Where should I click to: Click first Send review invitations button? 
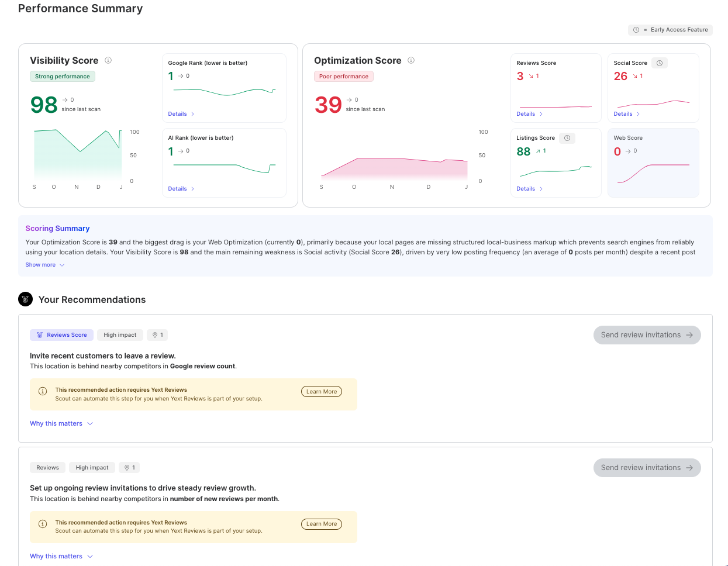pyautogui.click(x=647, y=335)
